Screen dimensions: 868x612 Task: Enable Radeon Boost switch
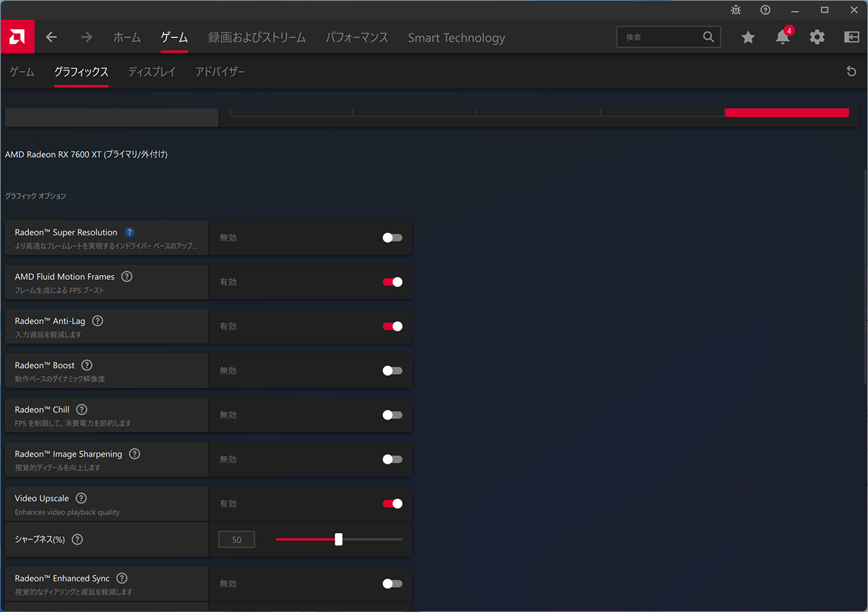click(393, 371)
